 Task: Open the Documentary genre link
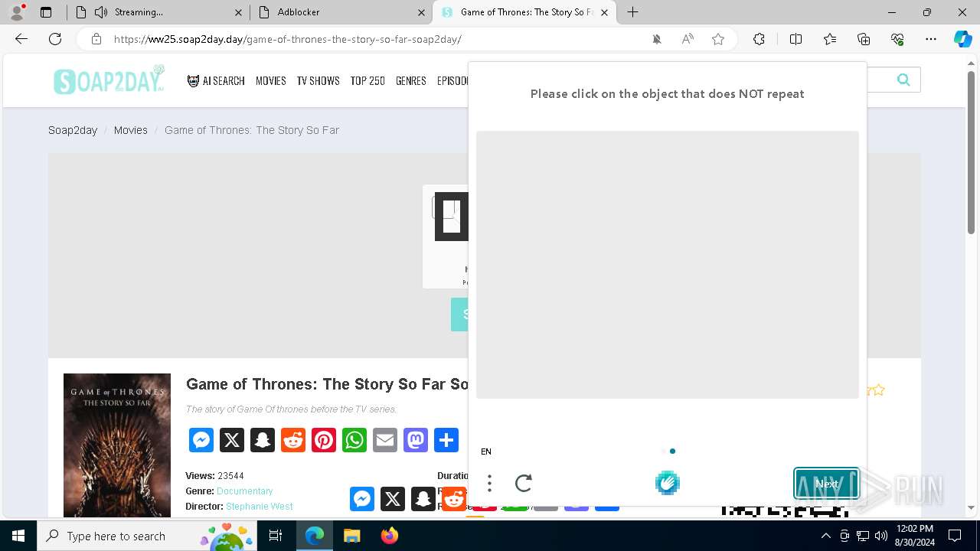click(x=245, y=491)
